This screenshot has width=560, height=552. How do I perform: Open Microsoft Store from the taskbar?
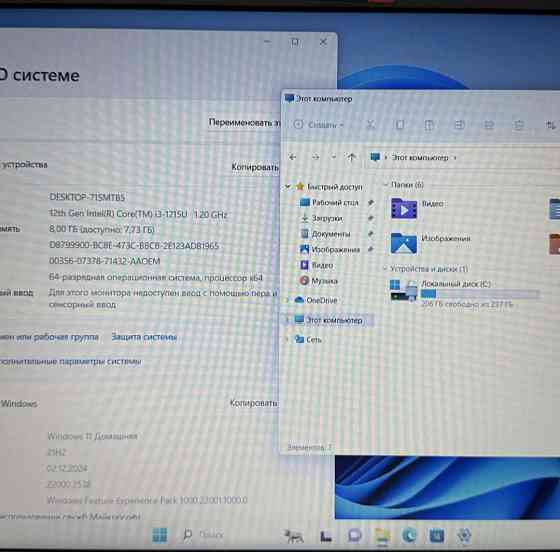[x=436, y=536]
